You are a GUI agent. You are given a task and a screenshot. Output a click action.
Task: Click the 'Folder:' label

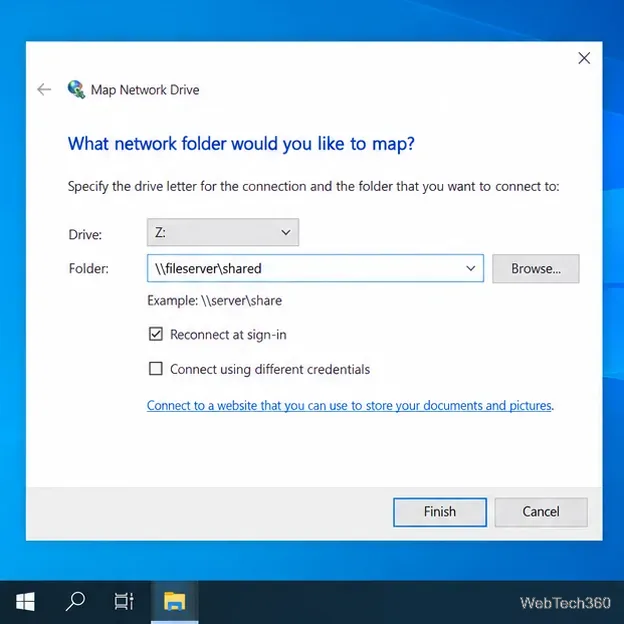(x=88, y=269)
